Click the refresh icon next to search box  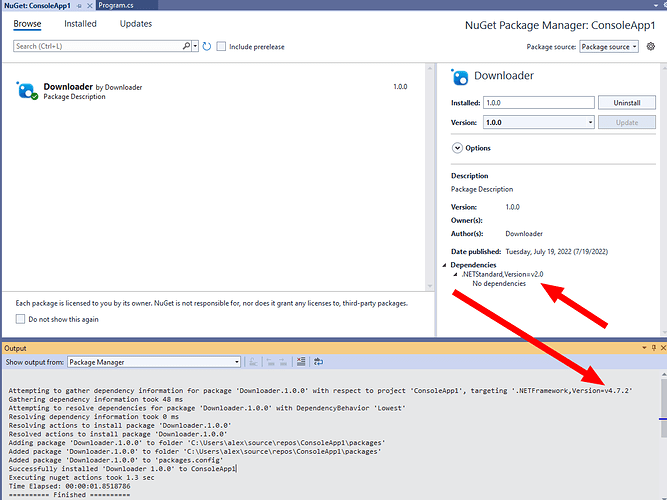(x=207, y=46)
